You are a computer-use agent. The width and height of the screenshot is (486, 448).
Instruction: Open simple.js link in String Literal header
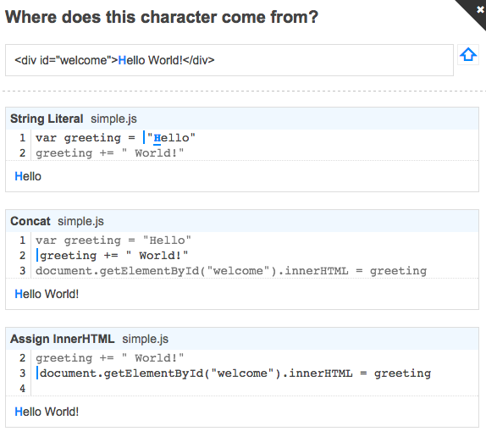tap(113, 119)
